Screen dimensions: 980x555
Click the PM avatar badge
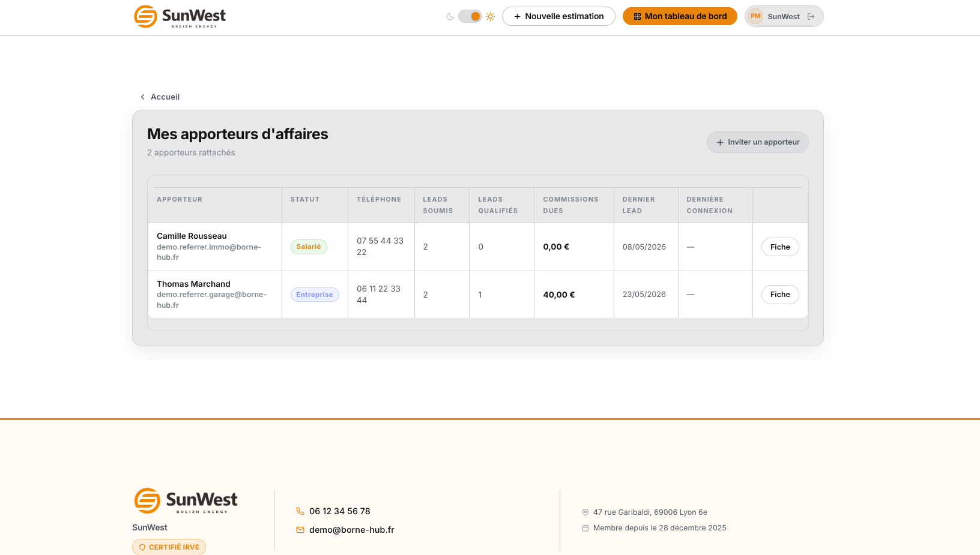click(755, 16)
